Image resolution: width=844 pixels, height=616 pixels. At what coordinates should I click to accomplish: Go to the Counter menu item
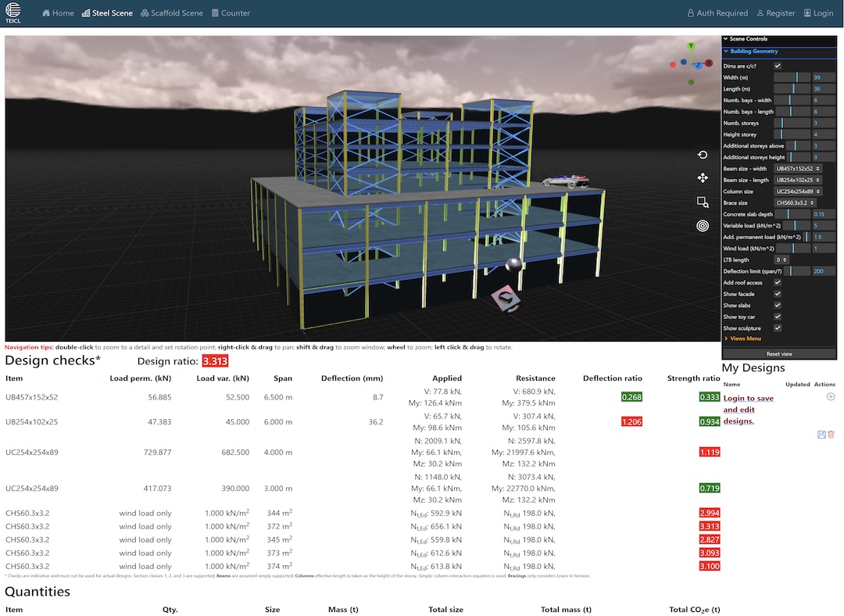click(231, 13)
